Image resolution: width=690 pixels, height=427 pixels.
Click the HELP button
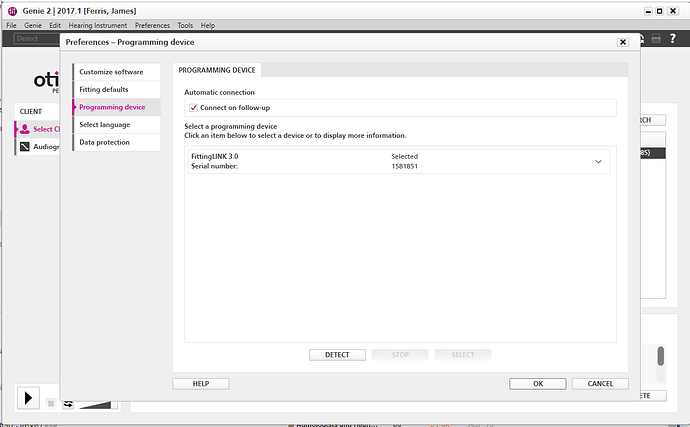tap(201, 384)
